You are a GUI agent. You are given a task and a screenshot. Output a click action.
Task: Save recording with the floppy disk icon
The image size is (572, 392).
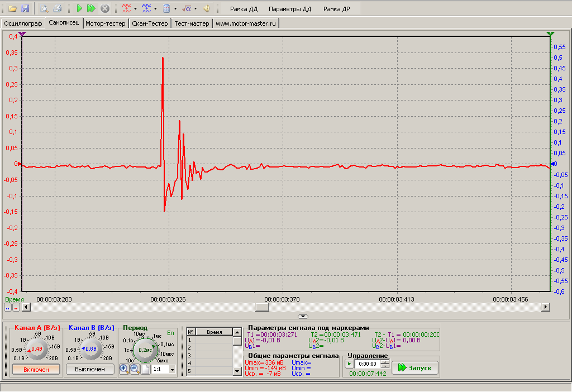point(25,9)
